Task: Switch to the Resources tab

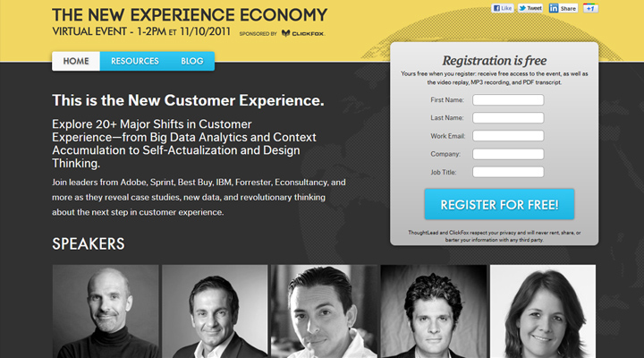Action: coord(135,61)
